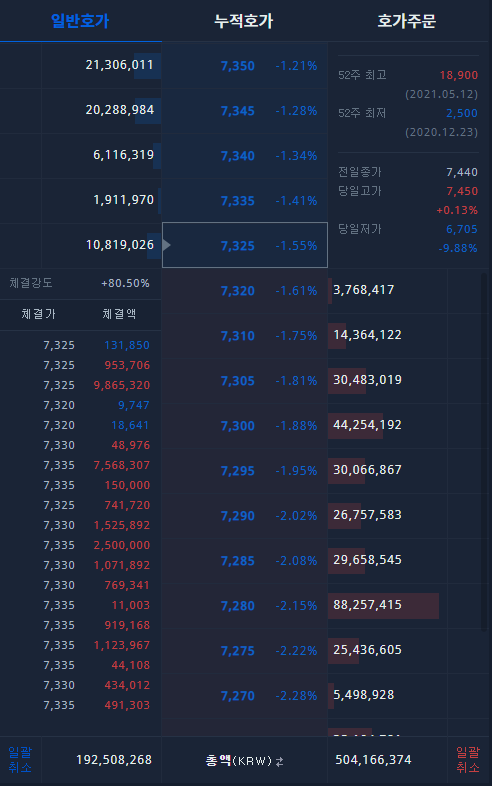Select the 호가주문 tab
This screenshot has height=786, width=492.
click(x=407, y=21)
